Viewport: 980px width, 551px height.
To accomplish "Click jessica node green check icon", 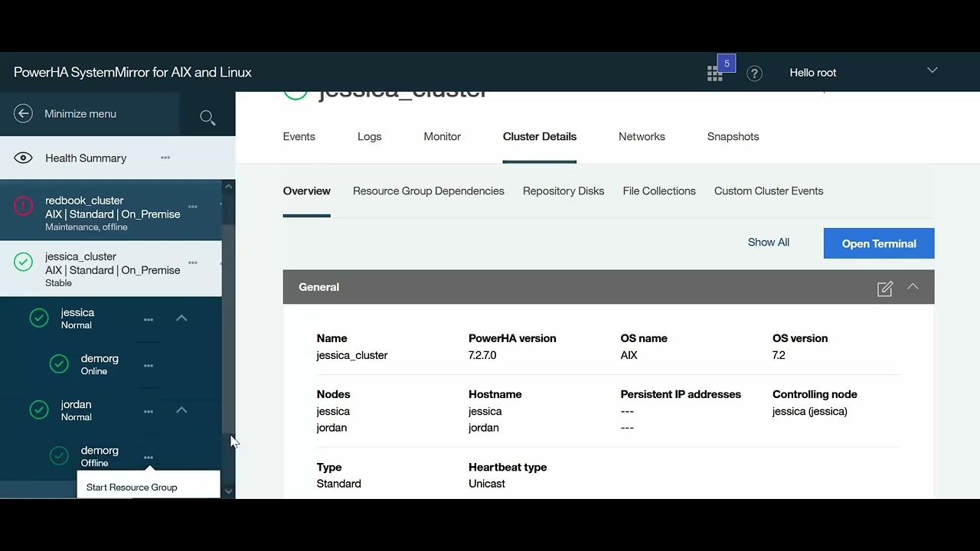I will coord(39,318).
